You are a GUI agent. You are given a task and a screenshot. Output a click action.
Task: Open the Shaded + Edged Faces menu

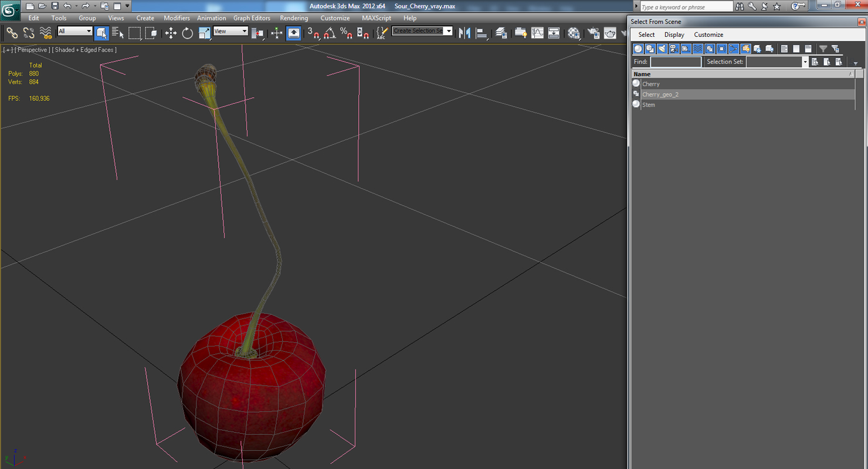pyautogui.click(x=84, y=50)
